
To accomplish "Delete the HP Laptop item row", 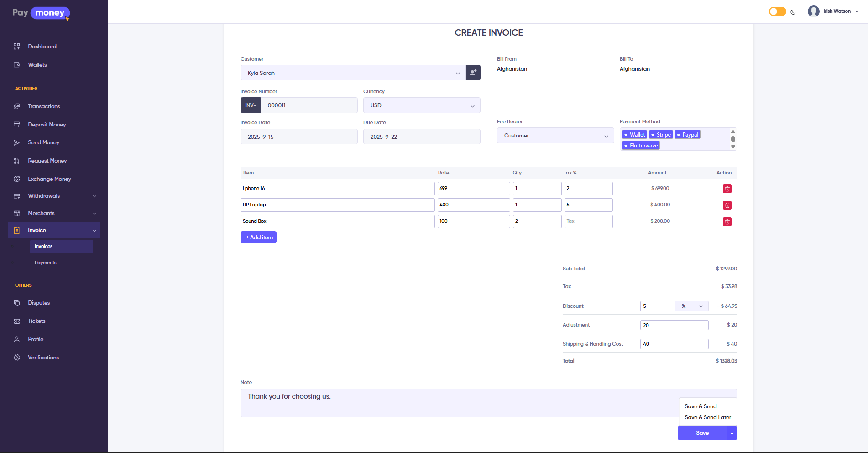I will click(x=727, y=205).
